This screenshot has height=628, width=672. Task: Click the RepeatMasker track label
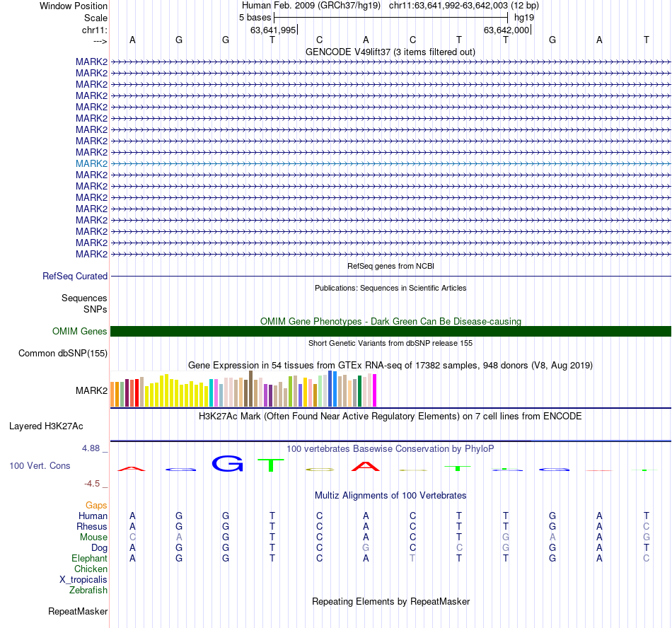78,611
